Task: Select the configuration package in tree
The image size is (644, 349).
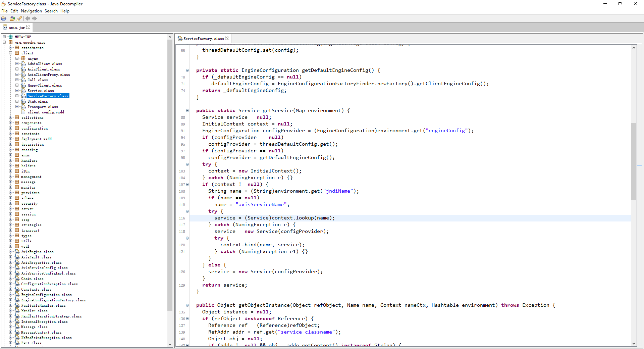Action: (x=35, y=128)
